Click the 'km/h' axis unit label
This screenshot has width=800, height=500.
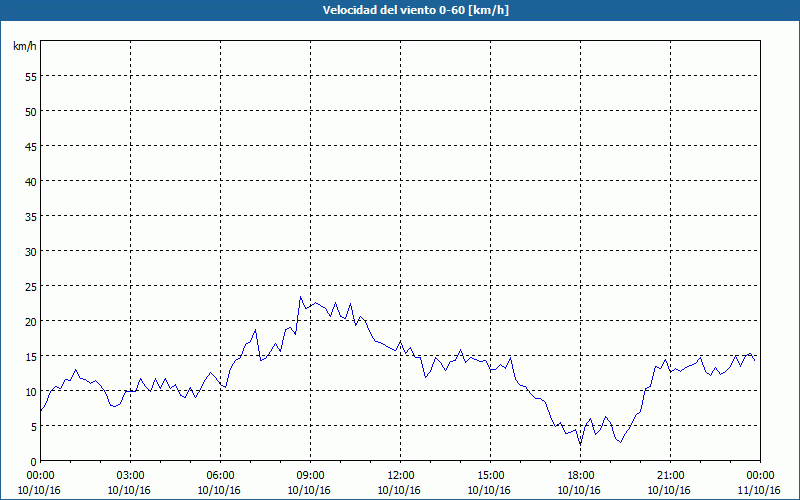point(25,46)
